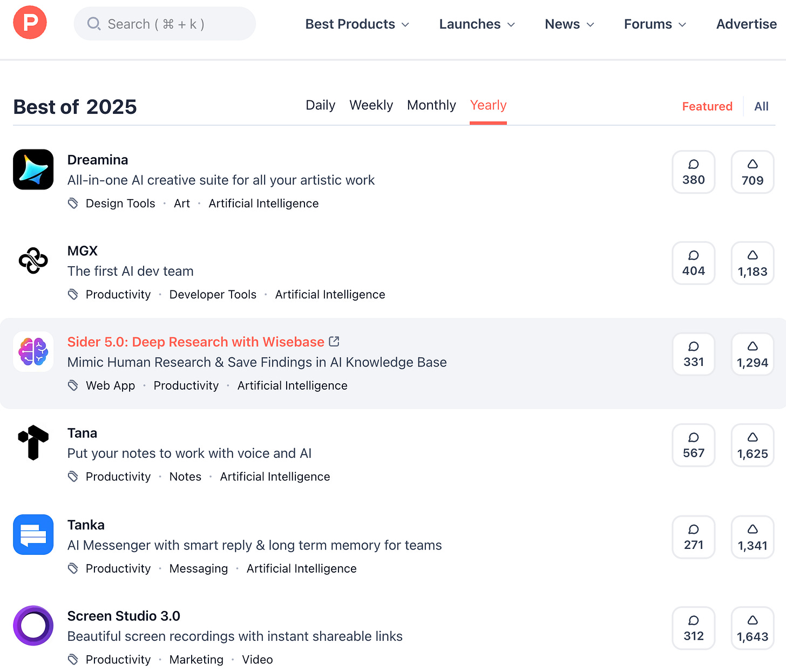Open the Tana product title
This screenshot has height=672, width=786.
tap(82, 433)
